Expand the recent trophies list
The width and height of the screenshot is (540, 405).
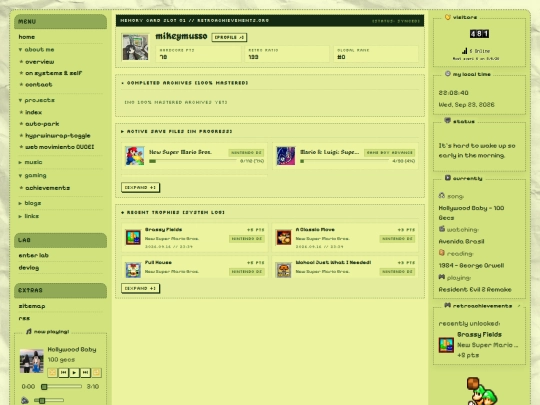140,288
